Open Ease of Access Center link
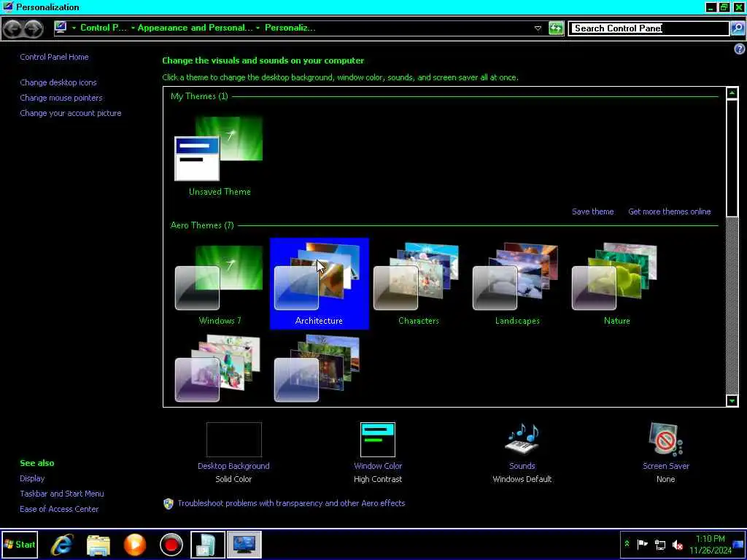The width and height of the screenshot is (747, 560). pos(59,509)
